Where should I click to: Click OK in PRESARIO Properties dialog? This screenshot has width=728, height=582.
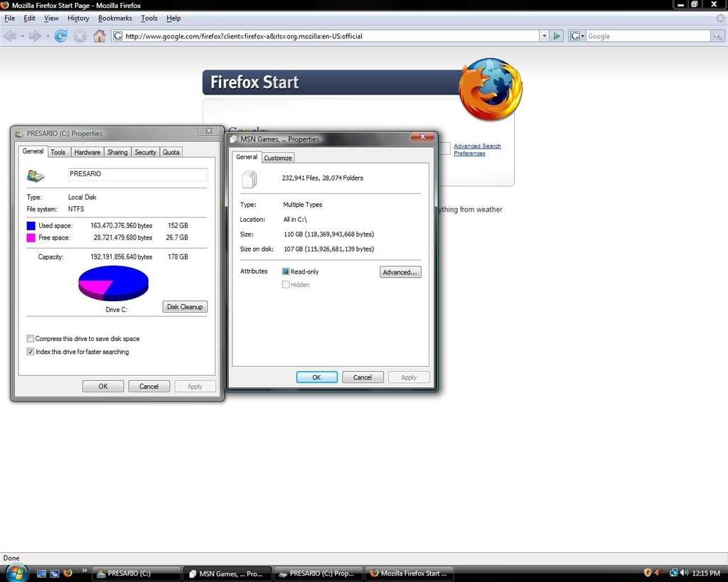[x=103, y=386]
